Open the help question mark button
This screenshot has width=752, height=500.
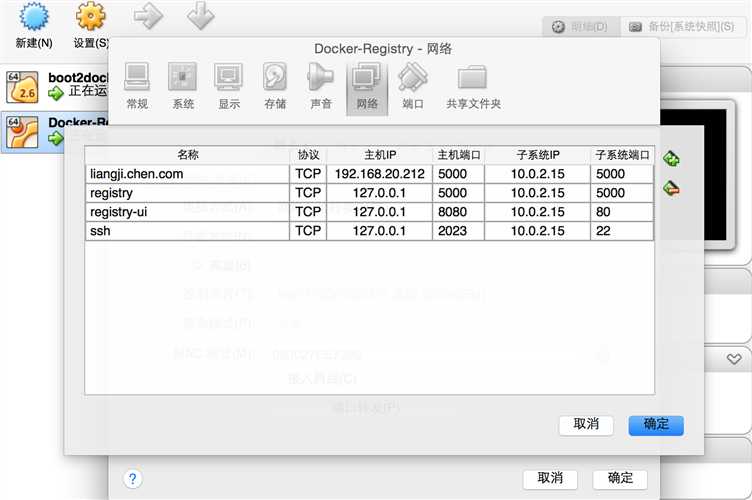pyautogui.click(x=132, y=479)
